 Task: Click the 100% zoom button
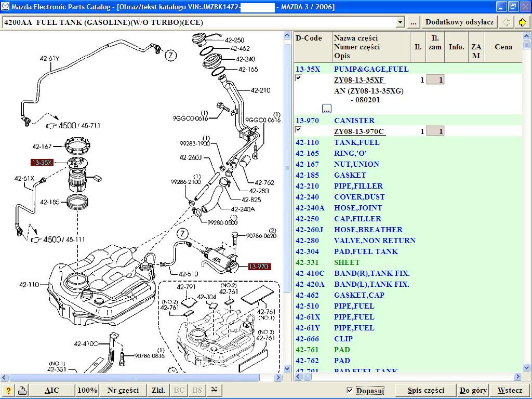pyautogui.click(x=87, y=391)
